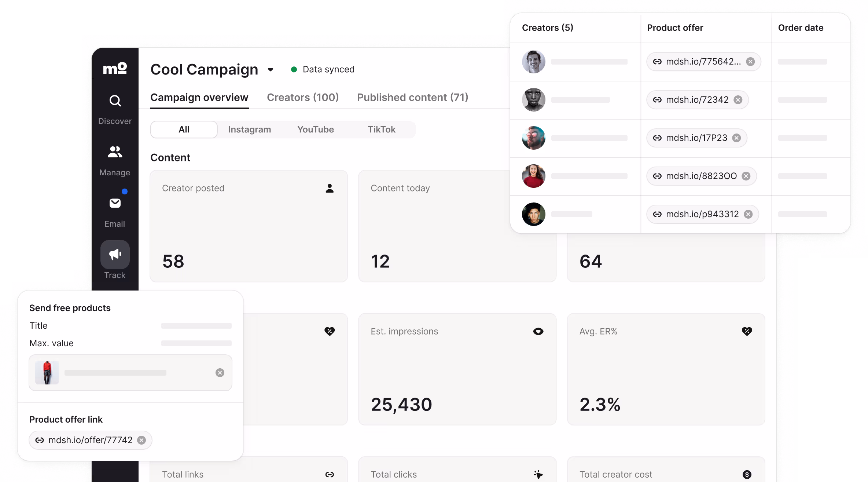
Task: Open the Discover search icon in sidebar
Action: point(115,101)
